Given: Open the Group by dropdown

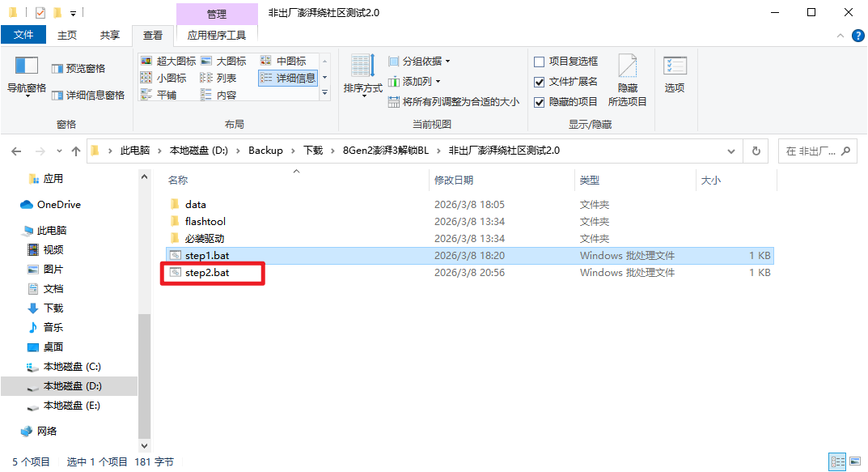Looking at the screenshot, I should pos(419,61).
